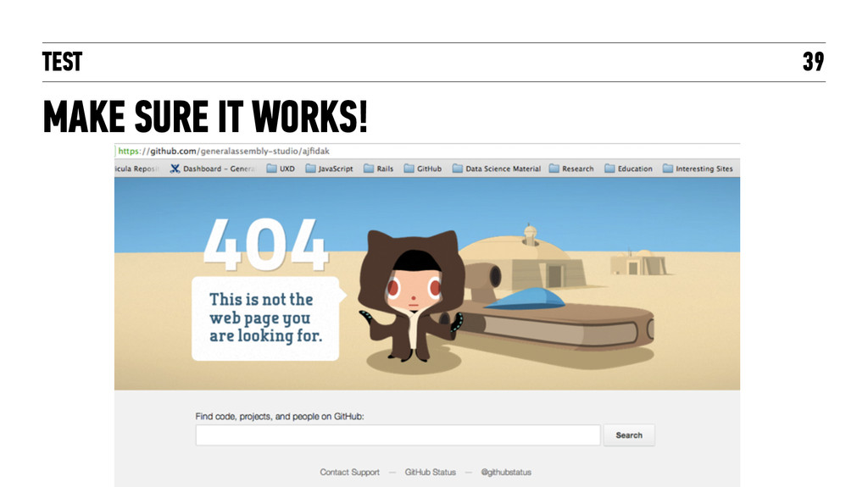Viewport: 868px width, 487px height.
Task: Open the Research bookmarks folder
Action: 571,169
